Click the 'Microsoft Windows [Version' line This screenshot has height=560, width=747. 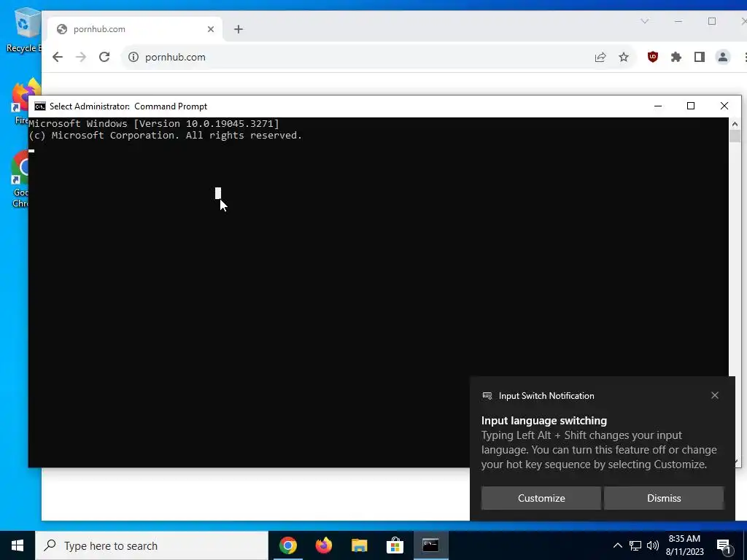coord(154,124)
